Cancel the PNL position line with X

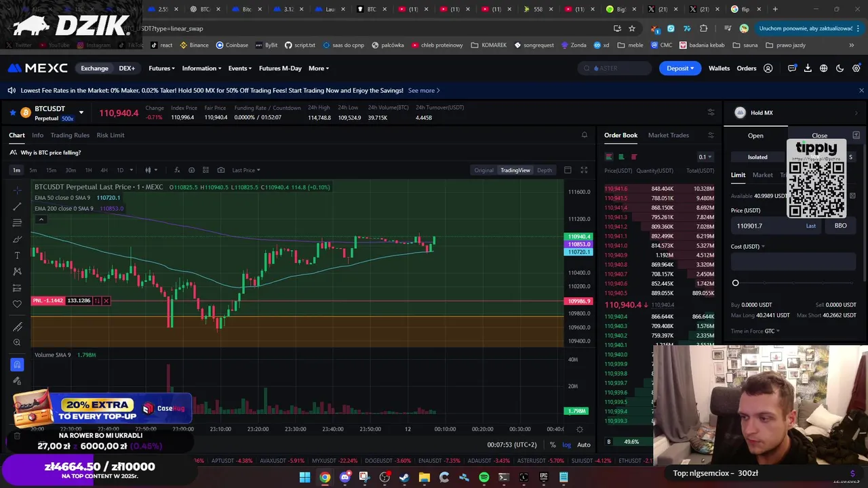coord(106,300)
